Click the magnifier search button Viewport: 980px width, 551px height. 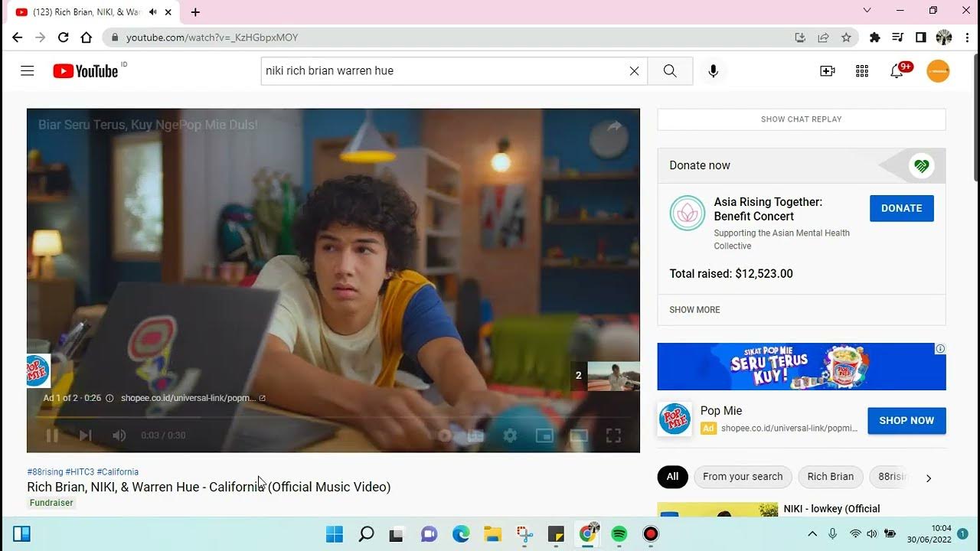[x=670, y=71]
